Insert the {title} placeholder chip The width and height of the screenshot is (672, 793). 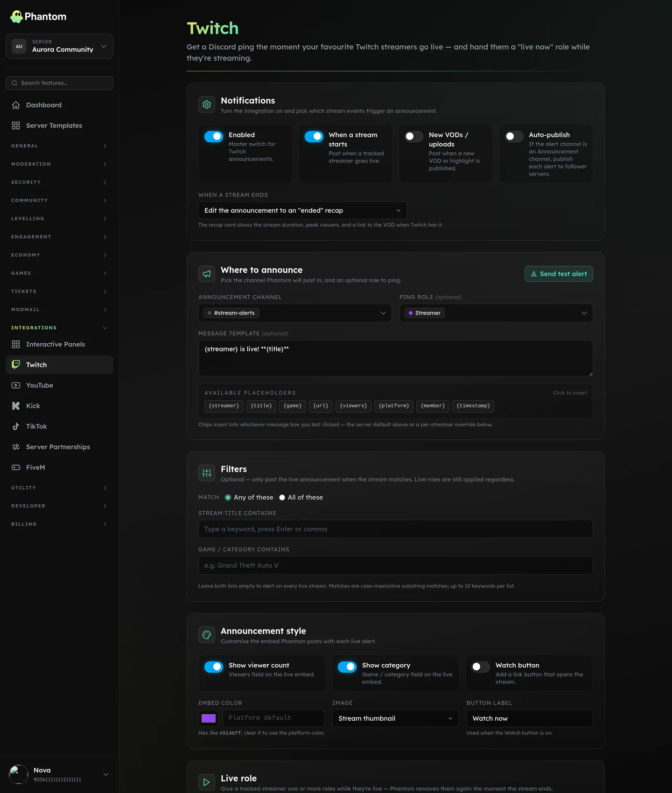coord(261,406)
